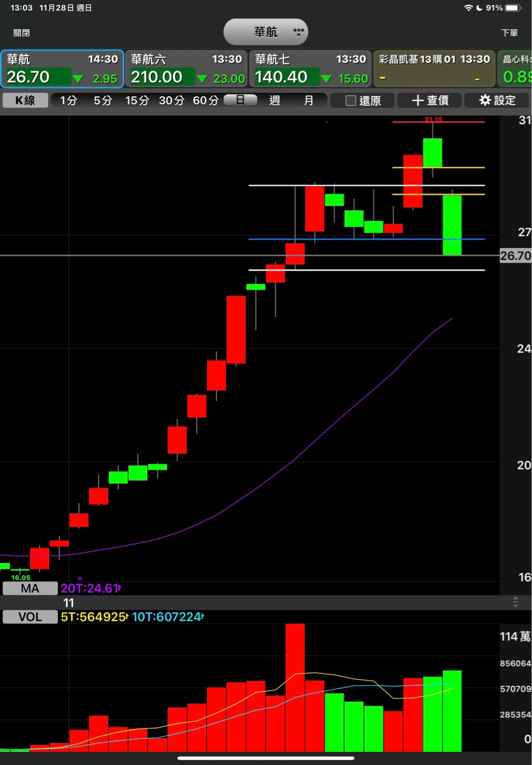Select the 15分 interval

pos(137,100)
